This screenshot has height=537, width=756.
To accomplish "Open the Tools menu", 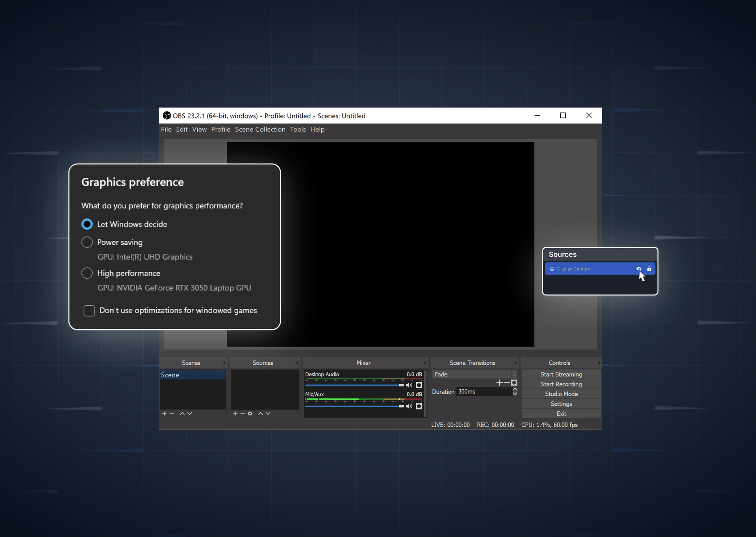I will click(x=298, y=129).
